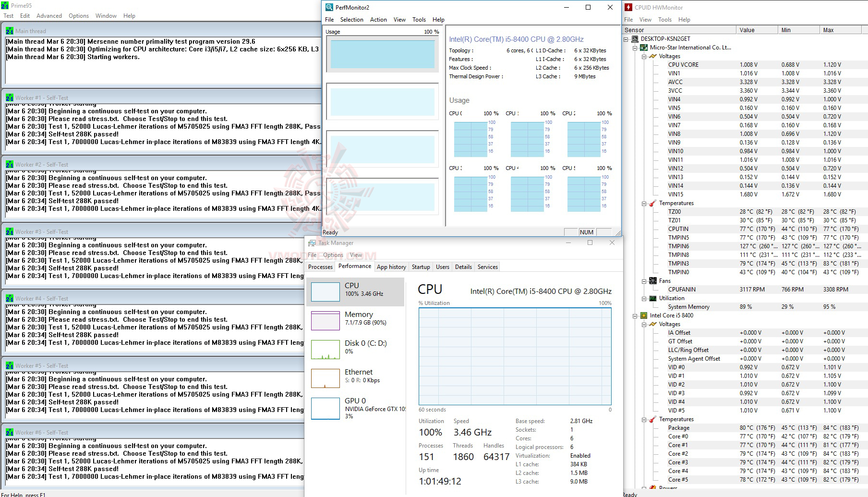This screenshot has width=868, height=497.
Task: Select Ethernet in Task Manager's performance sidebar
Action: tap(355, 378)
